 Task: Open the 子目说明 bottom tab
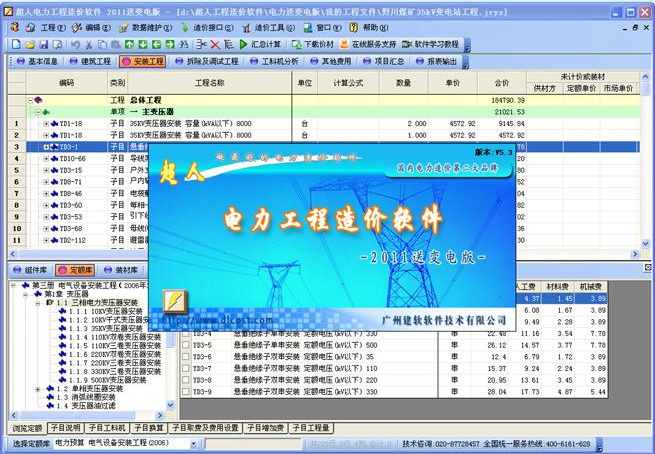(65, 428)
